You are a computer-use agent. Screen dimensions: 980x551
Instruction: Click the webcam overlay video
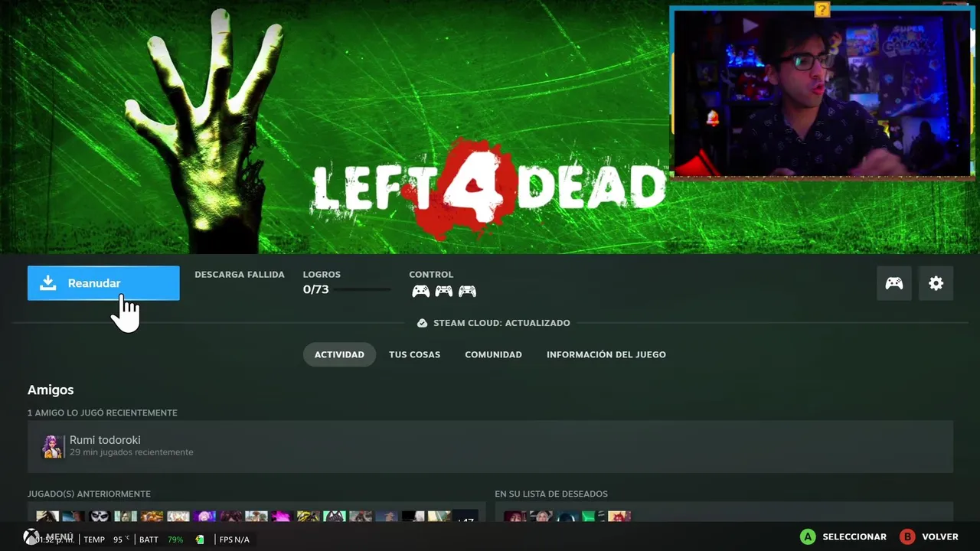(822, 92)
